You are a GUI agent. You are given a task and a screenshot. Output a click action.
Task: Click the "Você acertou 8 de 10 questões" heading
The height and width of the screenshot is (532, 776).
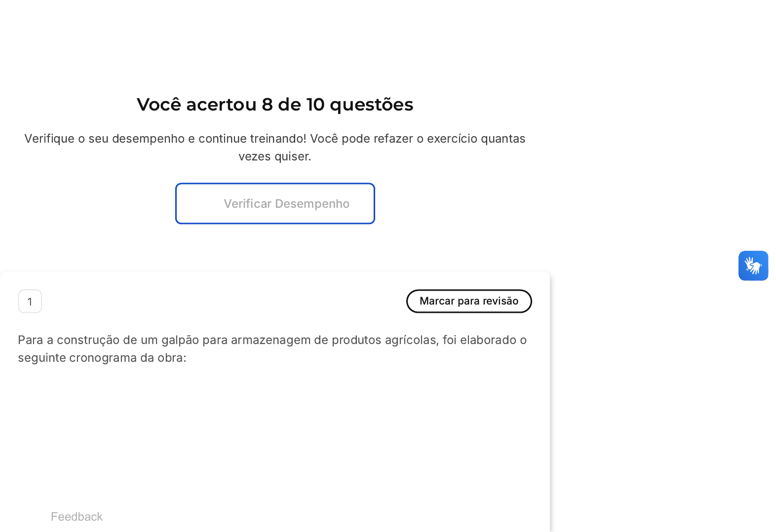pos(274,105)
